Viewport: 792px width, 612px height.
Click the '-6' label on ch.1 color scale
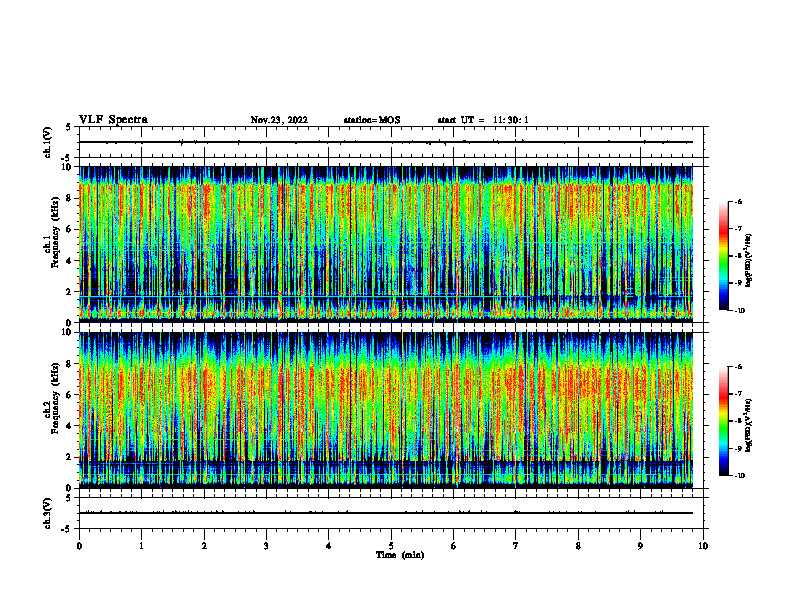(x=738, y=201)
